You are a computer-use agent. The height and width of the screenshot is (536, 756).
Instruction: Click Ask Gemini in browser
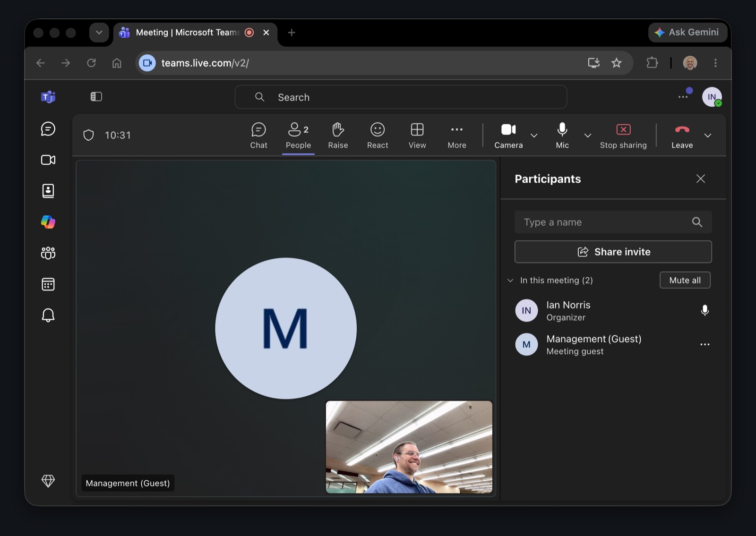tap(687, 32)
